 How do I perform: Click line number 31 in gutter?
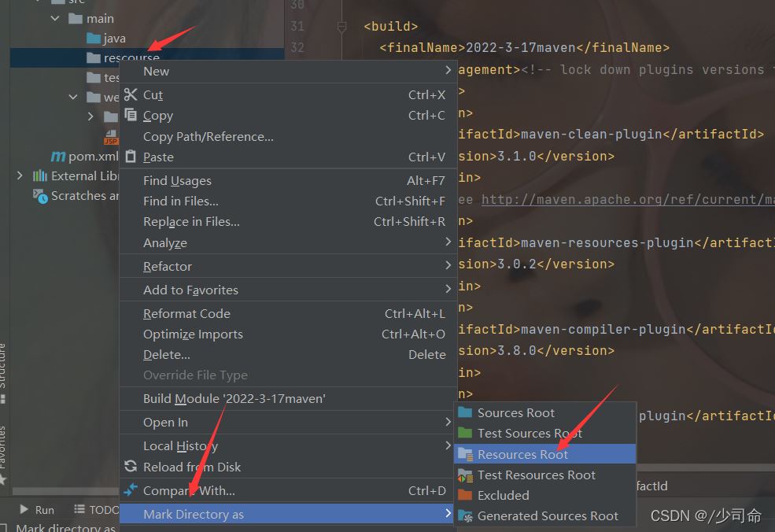pyautogui.click(x=297, y=26)
